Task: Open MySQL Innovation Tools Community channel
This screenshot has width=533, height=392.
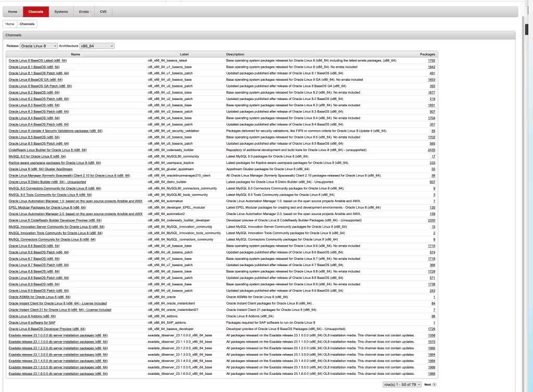Action: coord(55,233)
